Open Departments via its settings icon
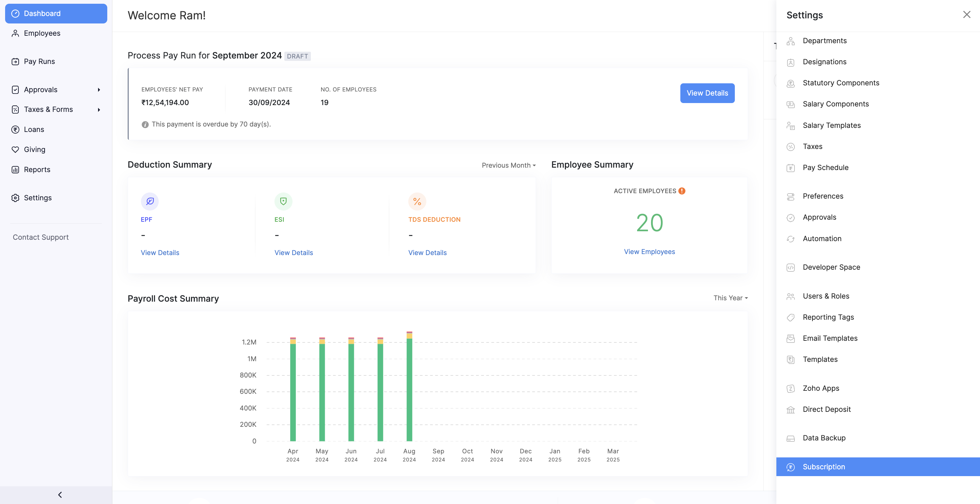Screen dimensions: 980x504 pos(791,41)
